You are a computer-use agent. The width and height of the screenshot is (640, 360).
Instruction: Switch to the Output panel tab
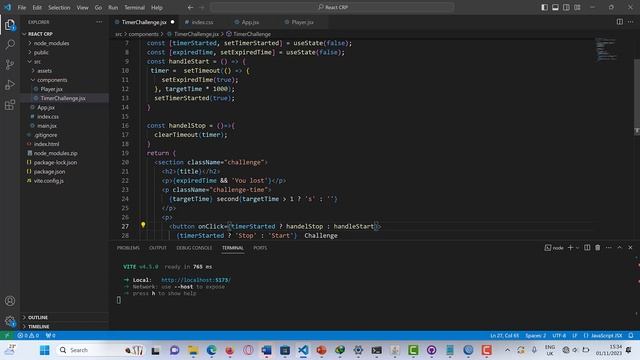158,248
